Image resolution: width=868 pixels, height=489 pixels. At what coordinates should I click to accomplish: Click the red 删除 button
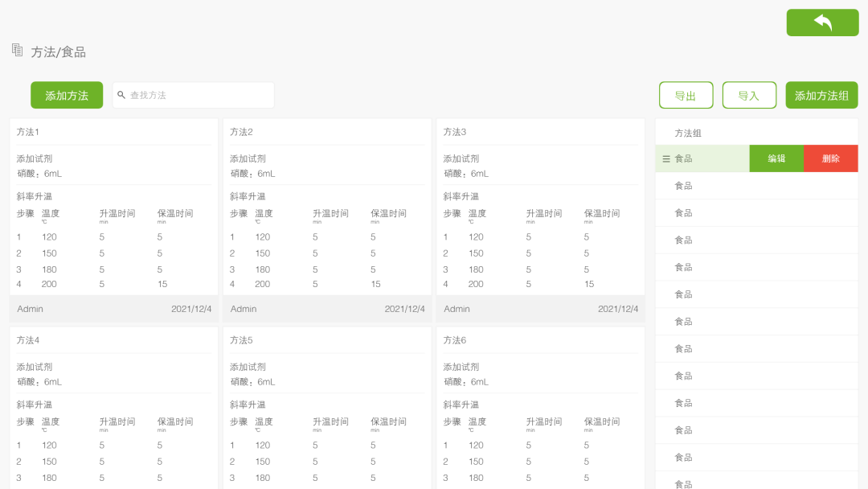(830, 158)
